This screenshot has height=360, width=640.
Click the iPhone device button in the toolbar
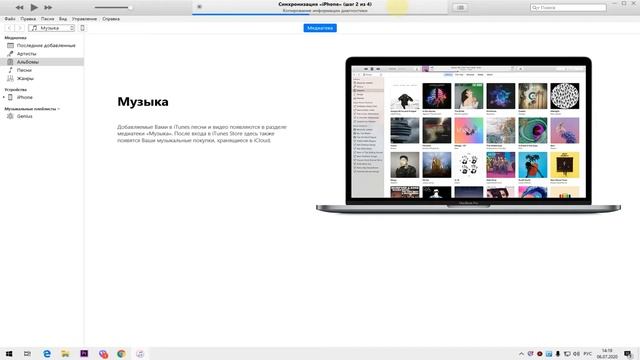[82, 28]
